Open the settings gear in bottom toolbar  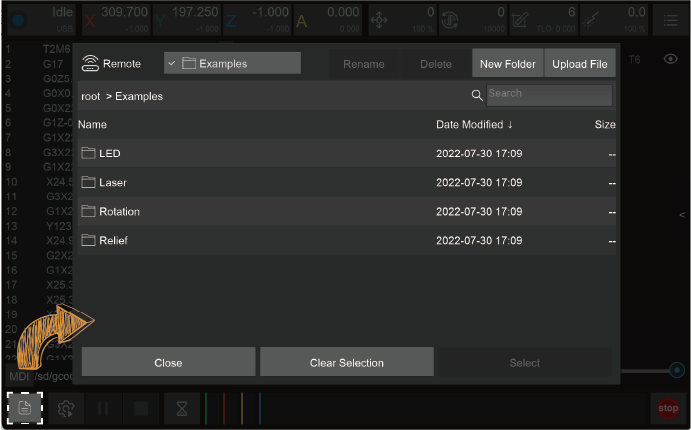coord(67,409)
